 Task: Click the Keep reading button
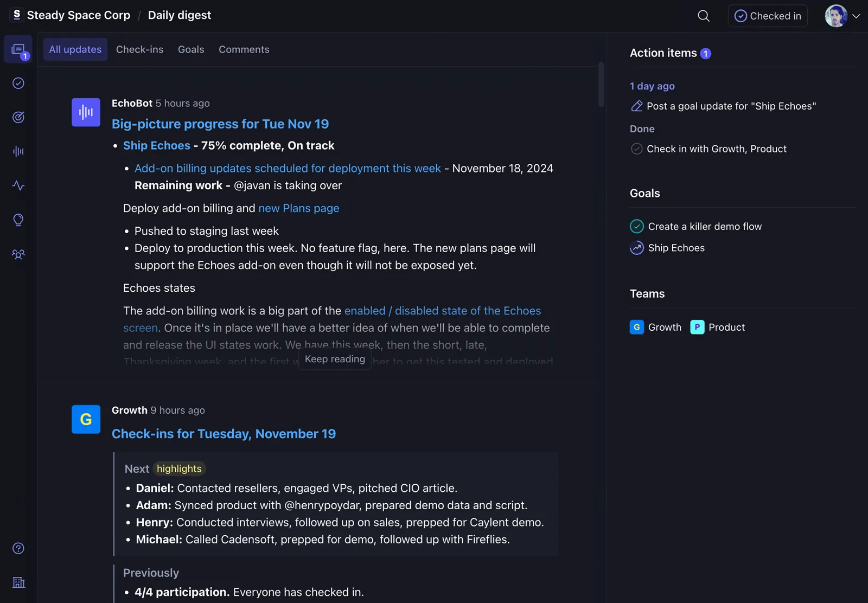click(x=334, y=358)
